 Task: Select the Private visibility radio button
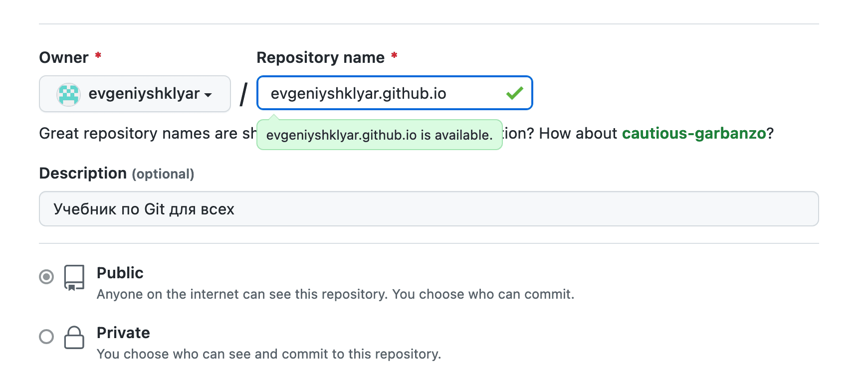(x=46, y=337)
